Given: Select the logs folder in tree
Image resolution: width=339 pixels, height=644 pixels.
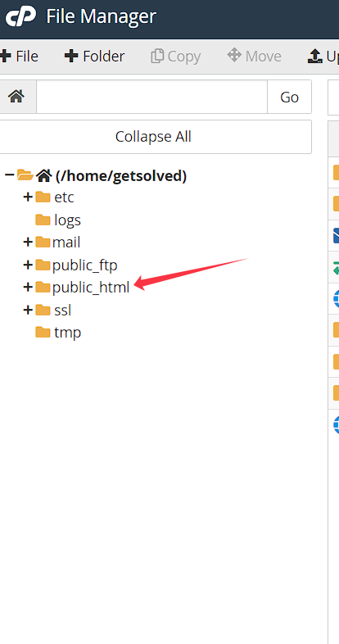Looking at the screenshot, I should tap(67, 220).
